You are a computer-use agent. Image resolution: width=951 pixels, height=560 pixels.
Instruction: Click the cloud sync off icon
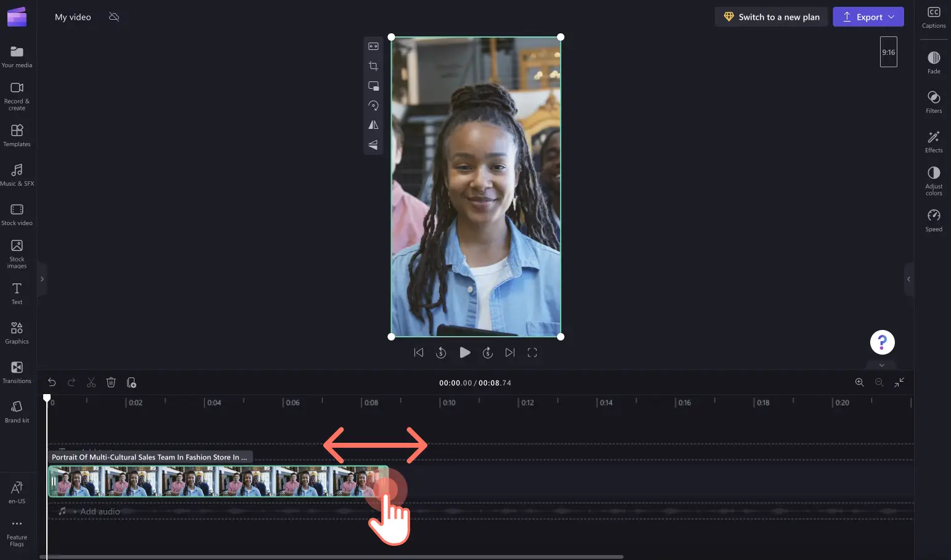point(114,17)
